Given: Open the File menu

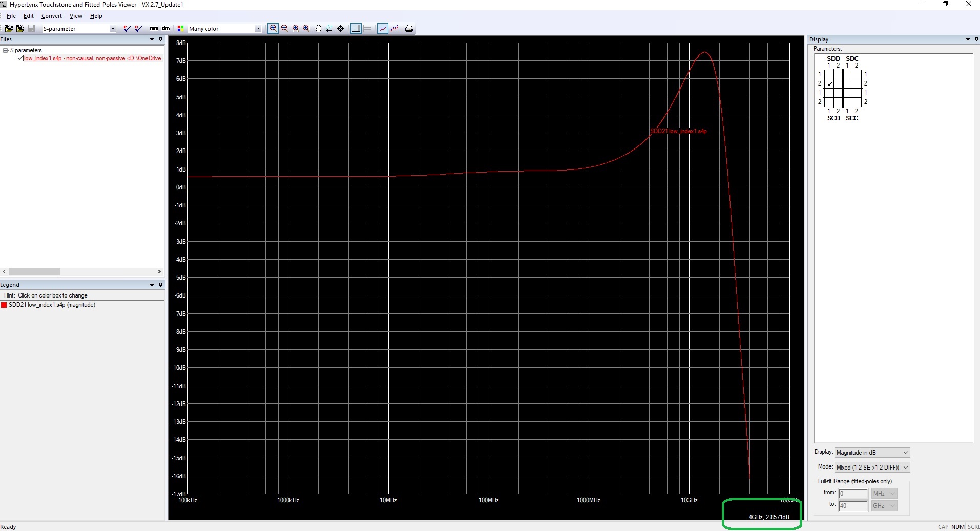Looking at the screenshot, I should 11,16.
